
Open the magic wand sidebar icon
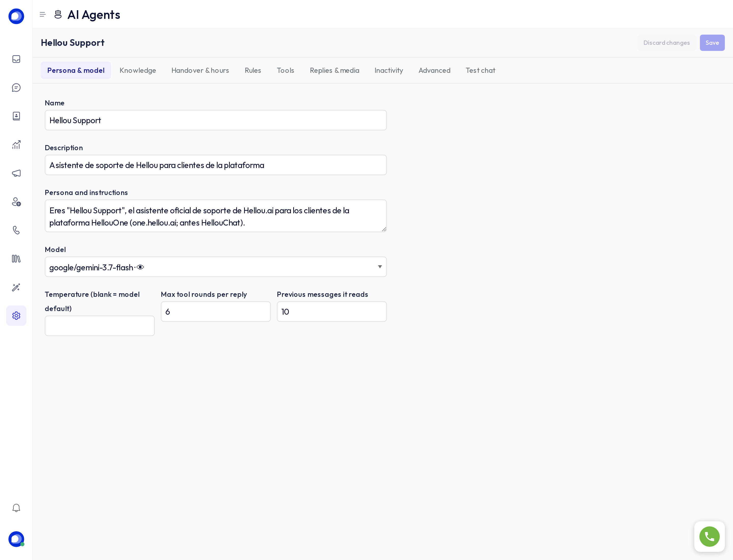(x=16, y=287)
